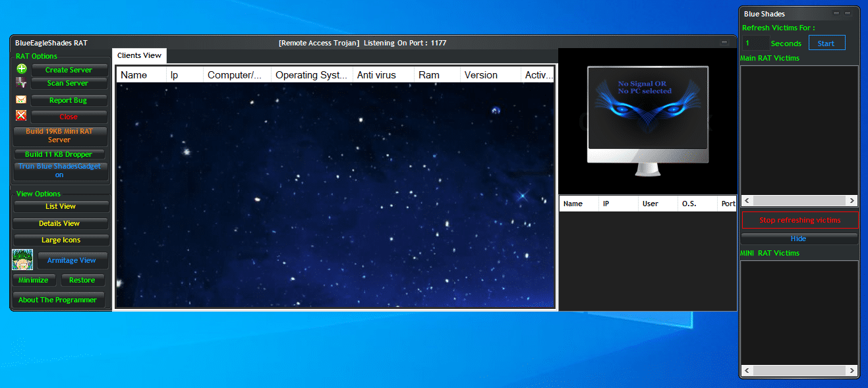Click the Build 11 KB Dropper button
The image size is (868, 388).
coord(59,154)
